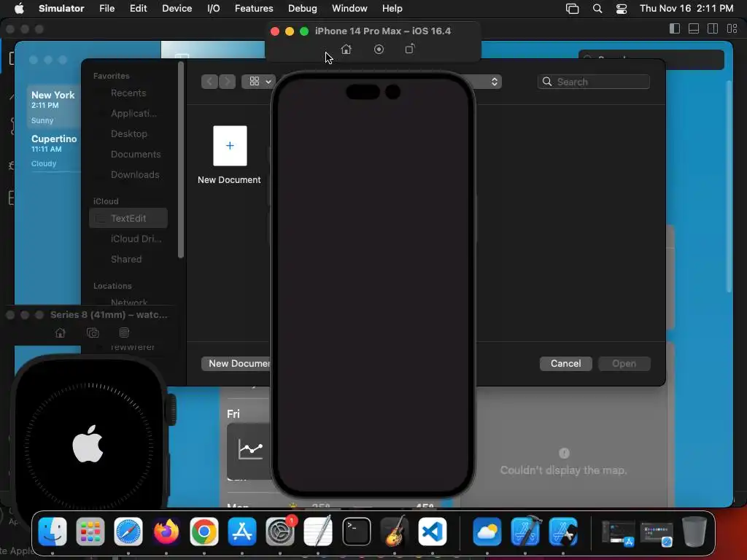
Task: Select Downloads in the sidebar
Action: (128, 175)
